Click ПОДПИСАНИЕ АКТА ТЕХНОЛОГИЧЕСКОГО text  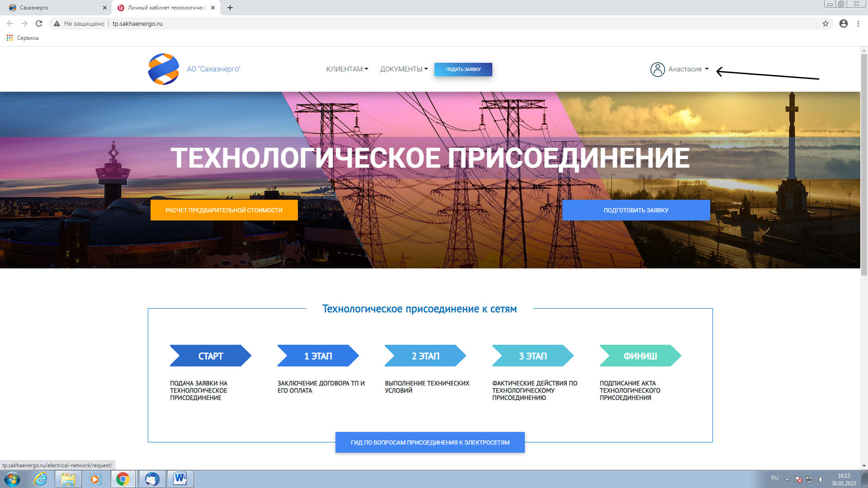click(630, 390)
